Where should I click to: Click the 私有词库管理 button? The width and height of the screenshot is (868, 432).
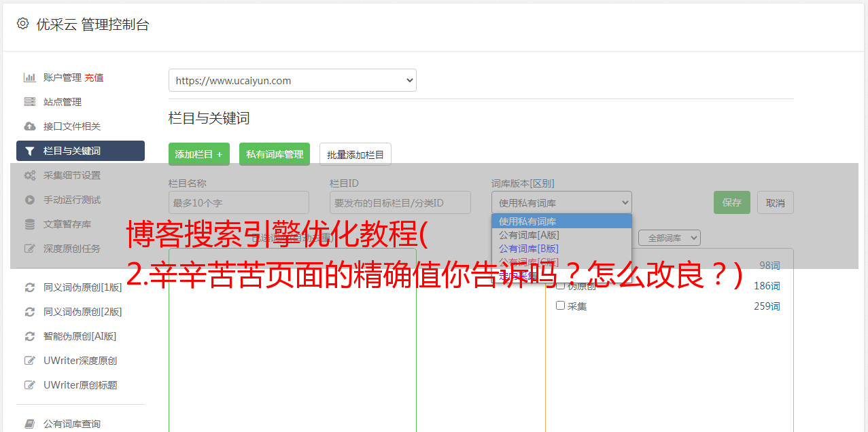click(x=275, y=154)
